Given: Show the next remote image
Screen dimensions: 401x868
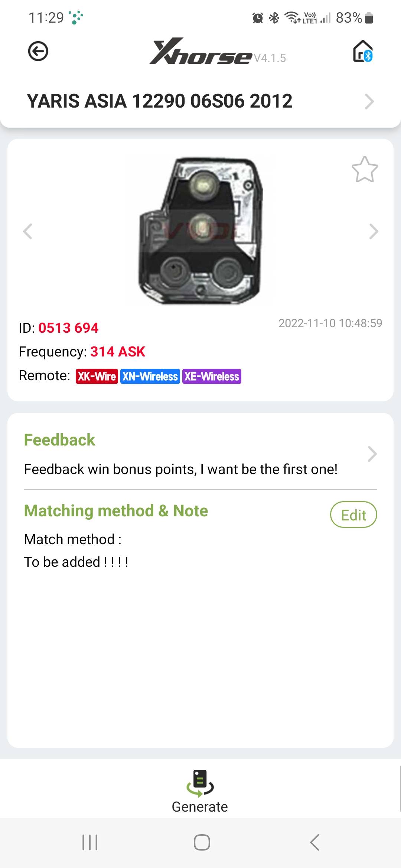Looking at the screenshot, I should [374, 231].
